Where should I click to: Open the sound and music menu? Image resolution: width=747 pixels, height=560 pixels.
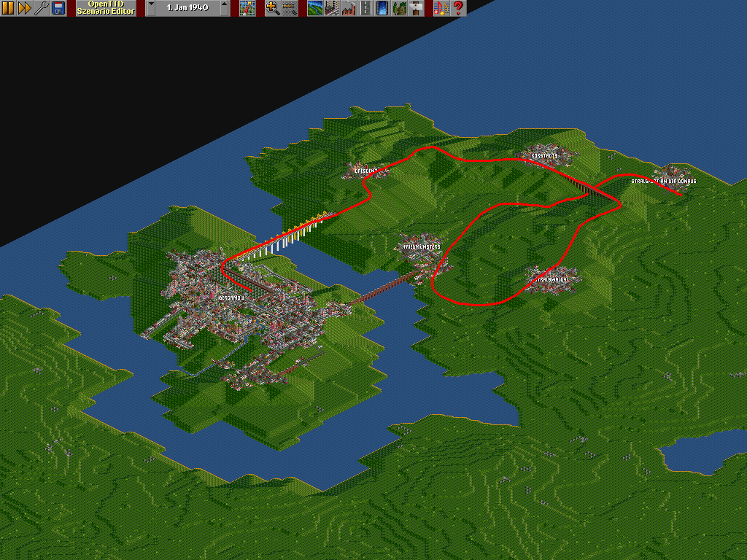pos(441,8)
